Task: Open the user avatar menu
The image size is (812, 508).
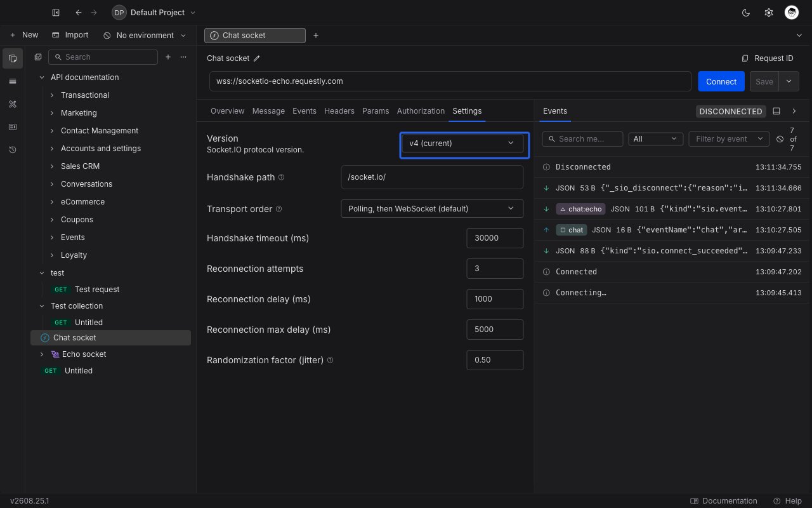Action: [x=791, y=13]
